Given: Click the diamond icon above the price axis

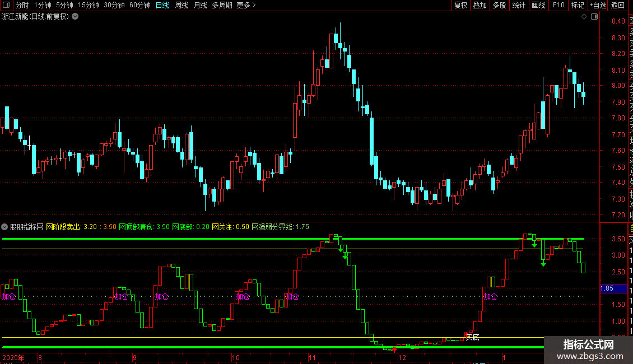Looking at the screenshot, I should (x=584, y=17).
